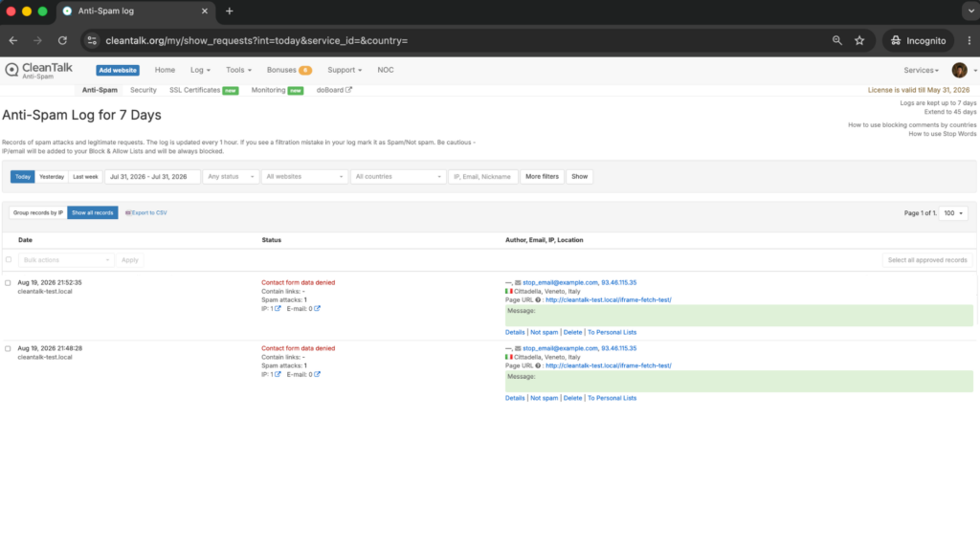Open IP external link icon in 21:52:35 record
Image resolution: width=980 pixels, height=551 pixels.
[278, 309]
